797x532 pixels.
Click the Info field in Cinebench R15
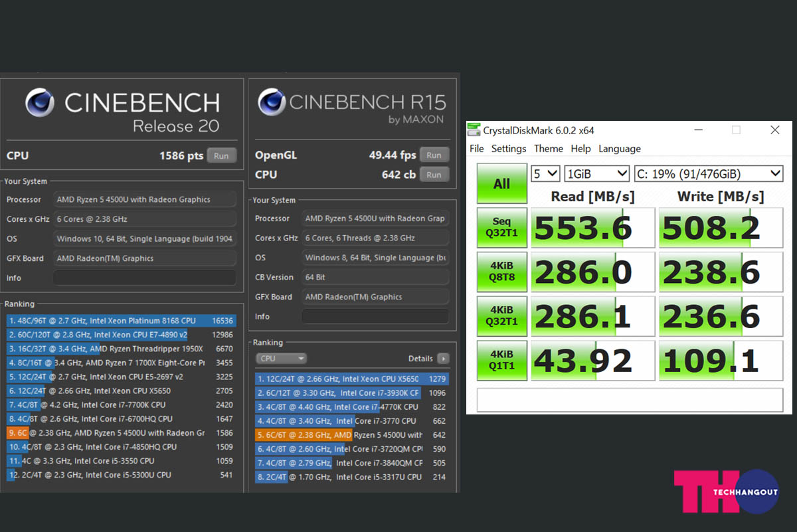(x=375, y=316)
